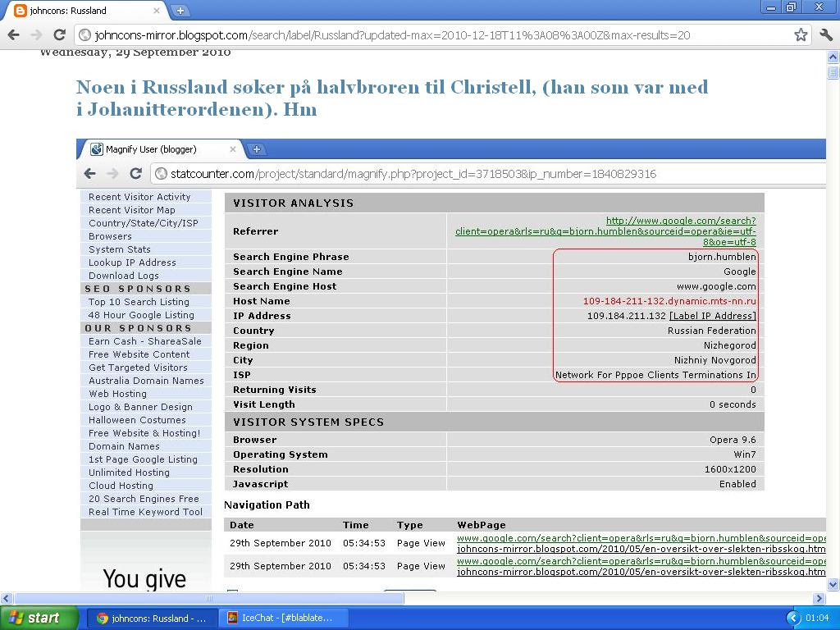Click the Wednesday, 29 September 2010 date header
The image size is (840, 630).
click(135, 52)
